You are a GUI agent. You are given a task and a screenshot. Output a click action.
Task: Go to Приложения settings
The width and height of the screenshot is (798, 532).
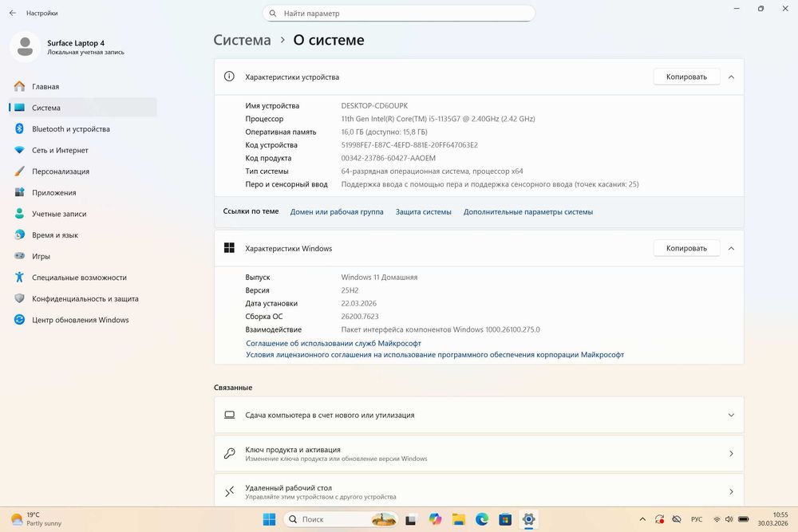point(82,193)
